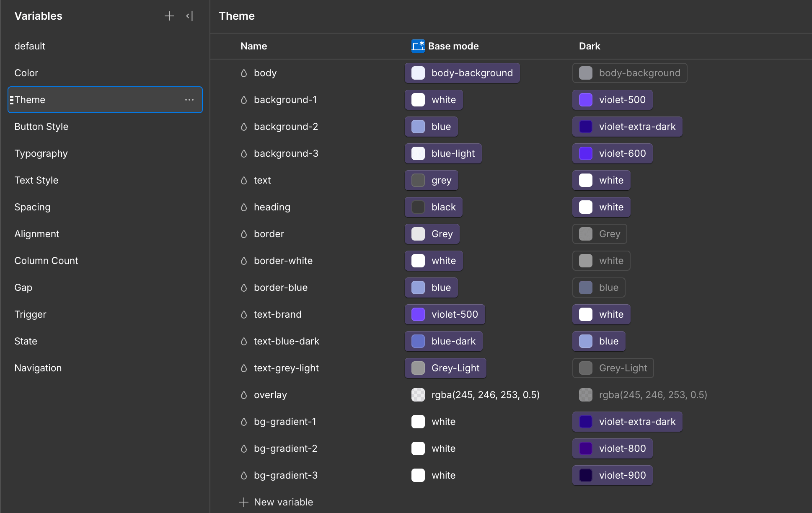Viewport: 812px width, 513px height.
Task: Click white swatch for bg-gradient-2 Base mode
Action: [418, 448]
